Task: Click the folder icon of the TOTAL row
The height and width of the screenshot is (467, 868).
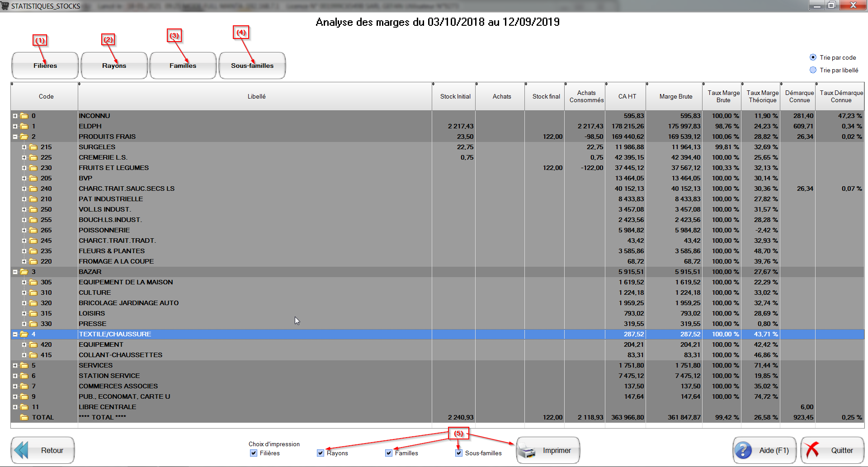Action: (24, 417)
